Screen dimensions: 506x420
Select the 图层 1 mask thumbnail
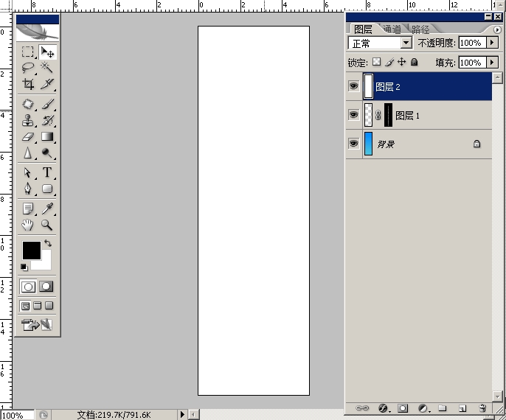pos(388,115)
